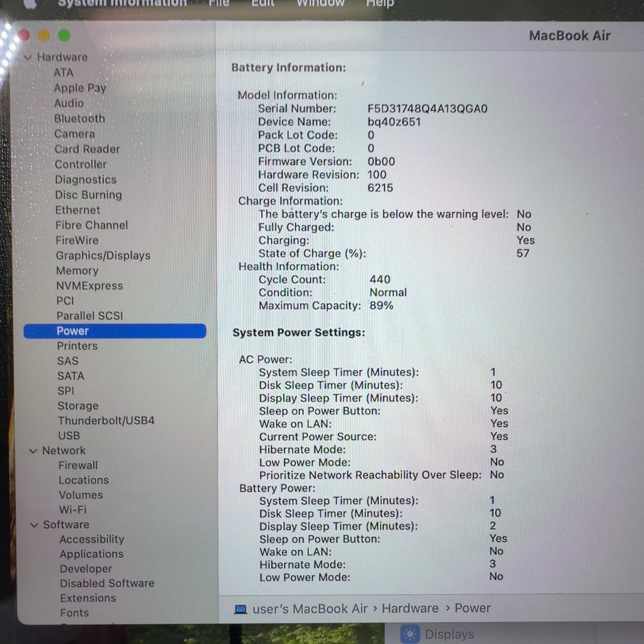Select Bluetooth in the Hardware list

pos(80,118)
